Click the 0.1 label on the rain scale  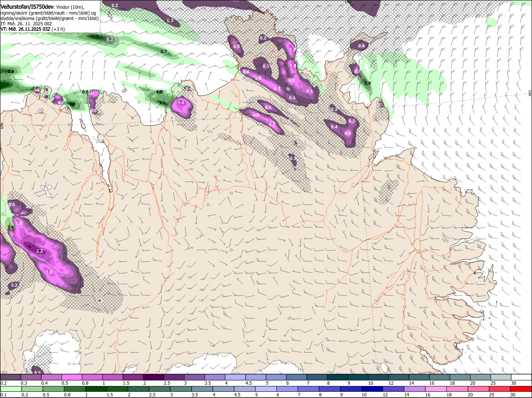tap(3, 395)
